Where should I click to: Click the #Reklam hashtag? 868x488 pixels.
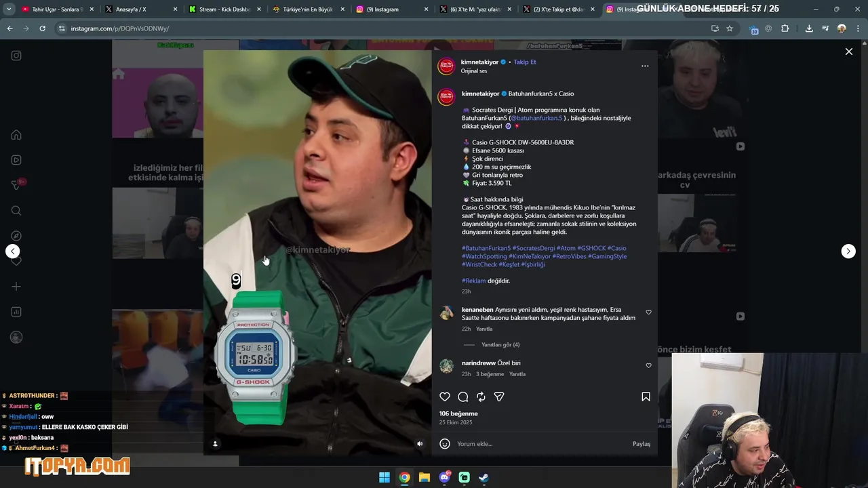[473, 281]
